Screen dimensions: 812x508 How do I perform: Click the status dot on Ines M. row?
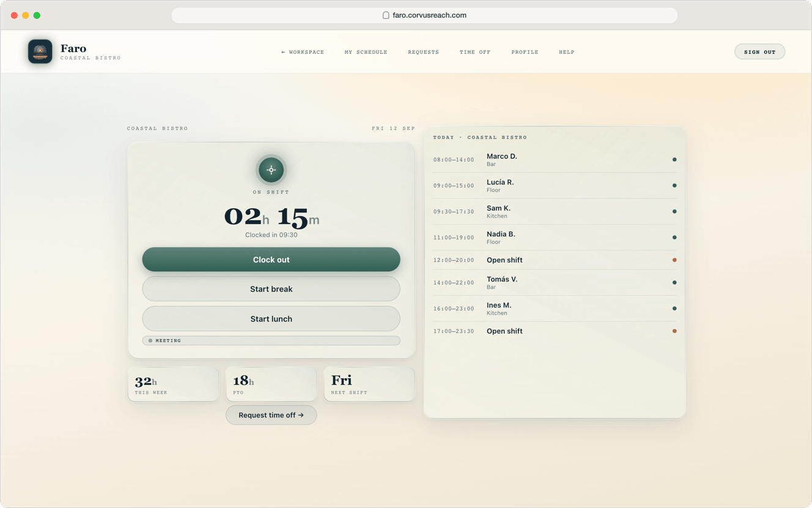click(674, 308)
